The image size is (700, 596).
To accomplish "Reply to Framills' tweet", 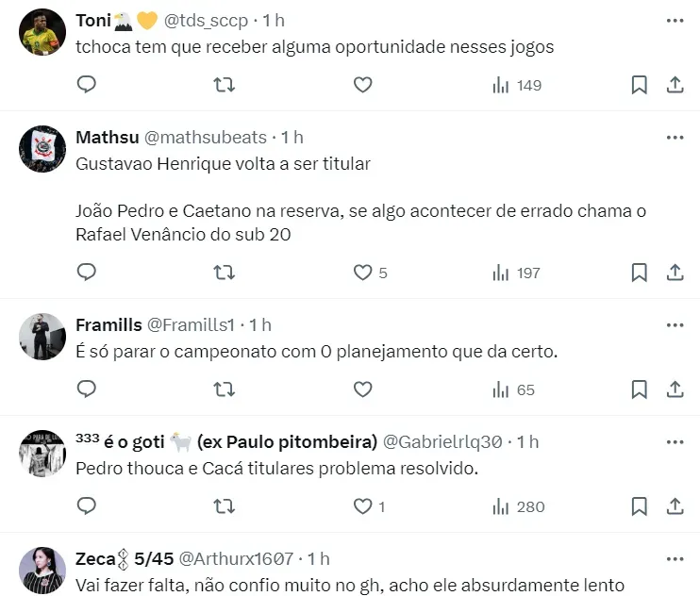I will 87,389.
